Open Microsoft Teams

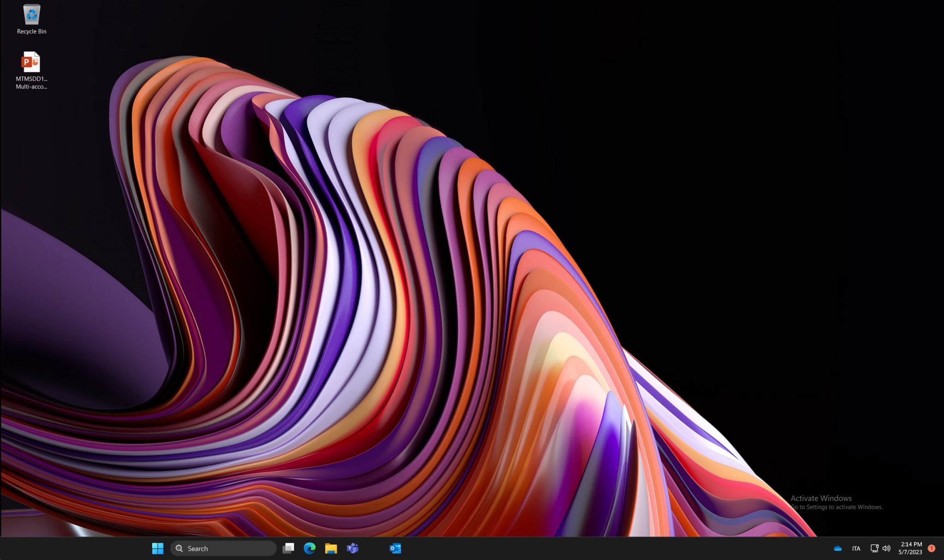[352, 548]
